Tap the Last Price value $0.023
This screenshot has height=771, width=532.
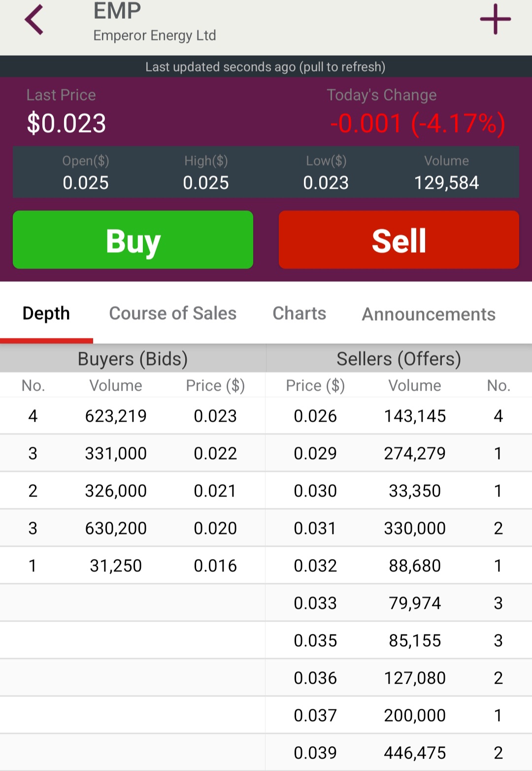pyautogui.click(x=66, y=123)
